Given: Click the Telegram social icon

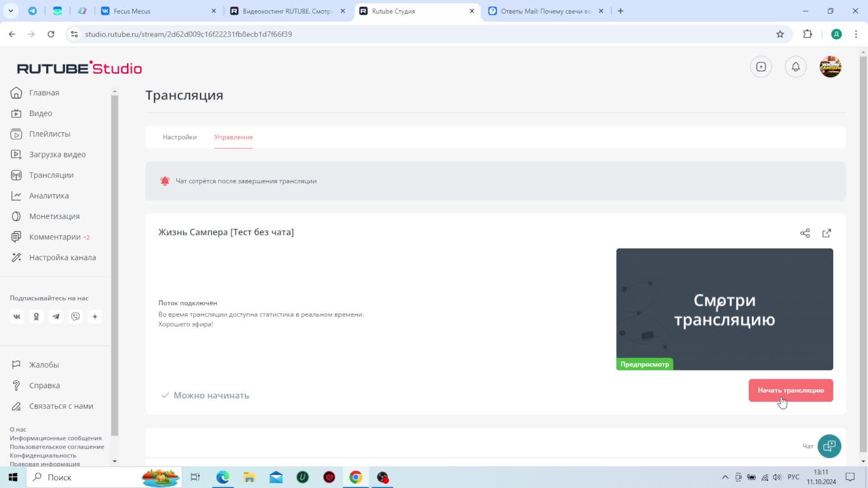Looking at the screenshot, I should coord(56,316).
